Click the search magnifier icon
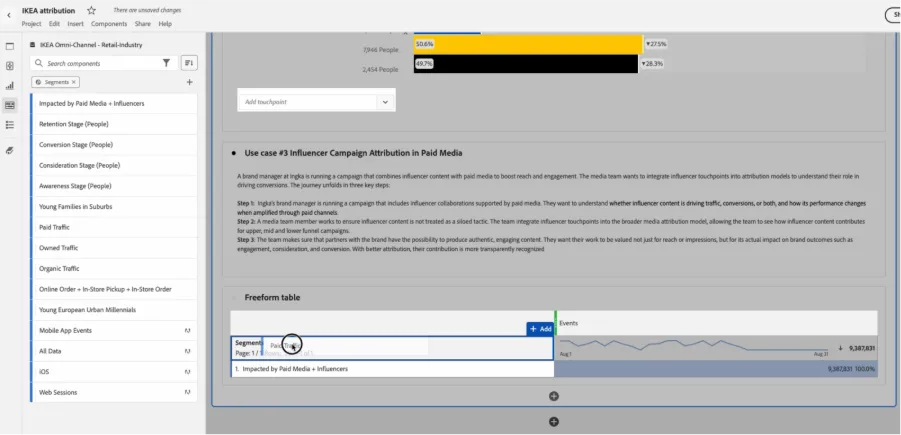Image resolution: width=901 pixels, height=435 pixels. point(38,63)
